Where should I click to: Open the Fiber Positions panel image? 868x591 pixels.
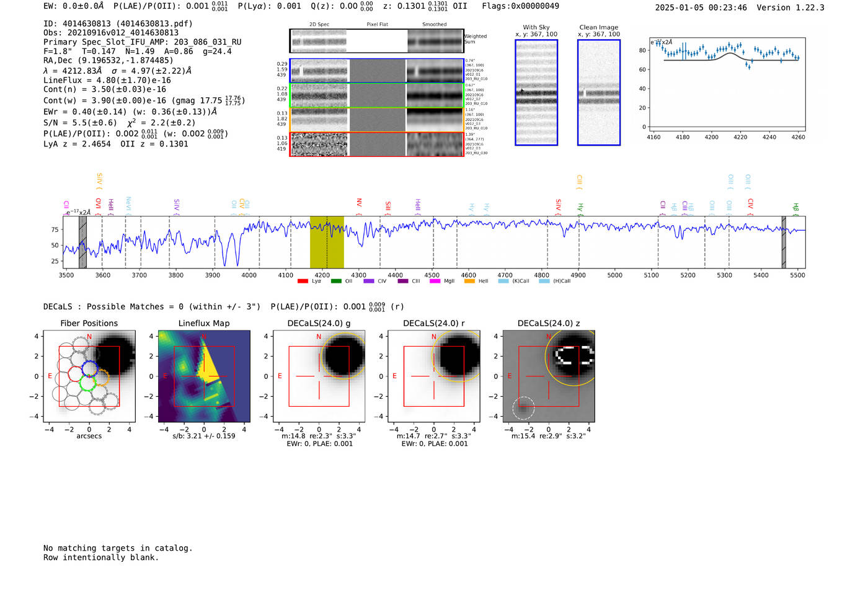click(89, 376)
